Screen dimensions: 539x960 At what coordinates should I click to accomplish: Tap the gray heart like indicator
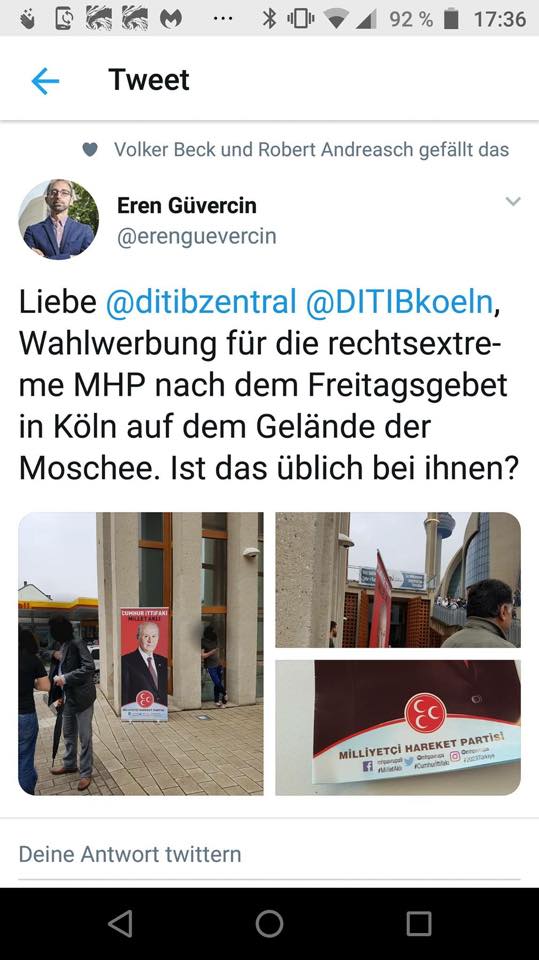pos(90,149)
